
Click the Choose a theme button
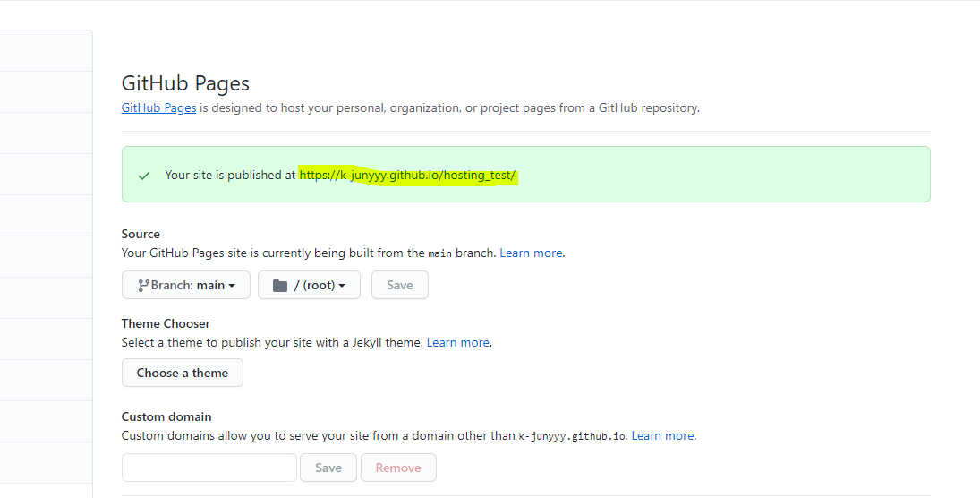pos(183,373)
